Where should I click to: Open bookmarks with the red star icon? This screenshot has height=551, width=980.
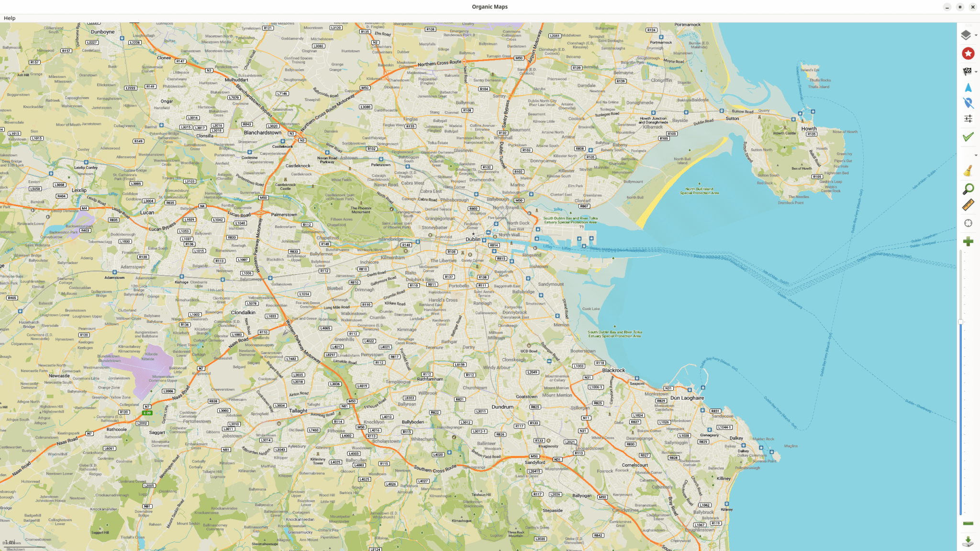[x=968, y=53]
